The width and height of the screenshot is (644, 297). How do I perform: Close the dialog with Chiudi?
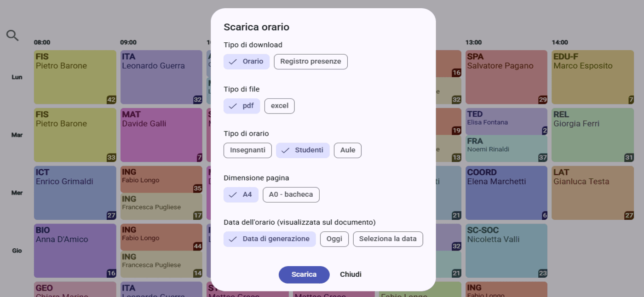pos(351,274)
